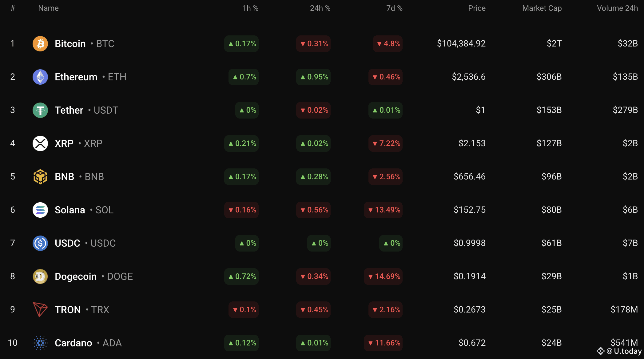
Task: Click Dogecoin's 14.69% seven-day change badge
Action: click(383, 276)
